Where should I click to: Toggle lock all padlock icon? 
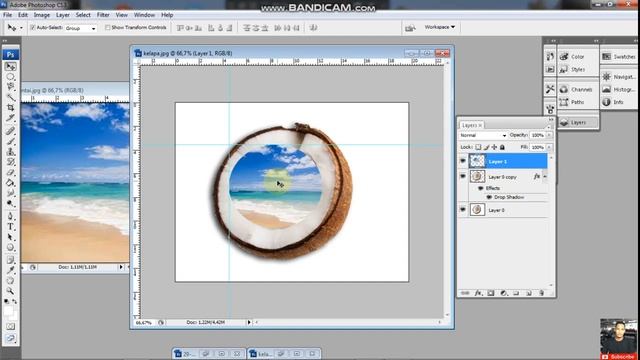(x=502, y=147)
